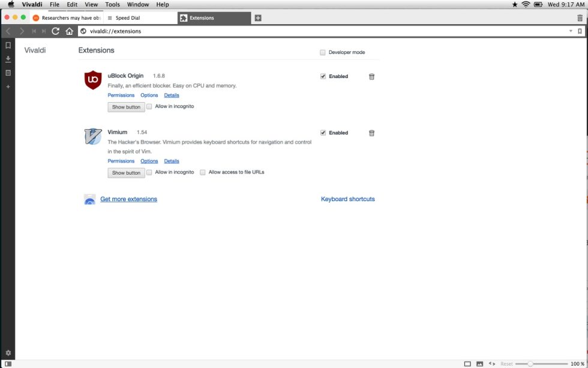
Task: Click the fast forward button
Action: (x=44, y=31)
